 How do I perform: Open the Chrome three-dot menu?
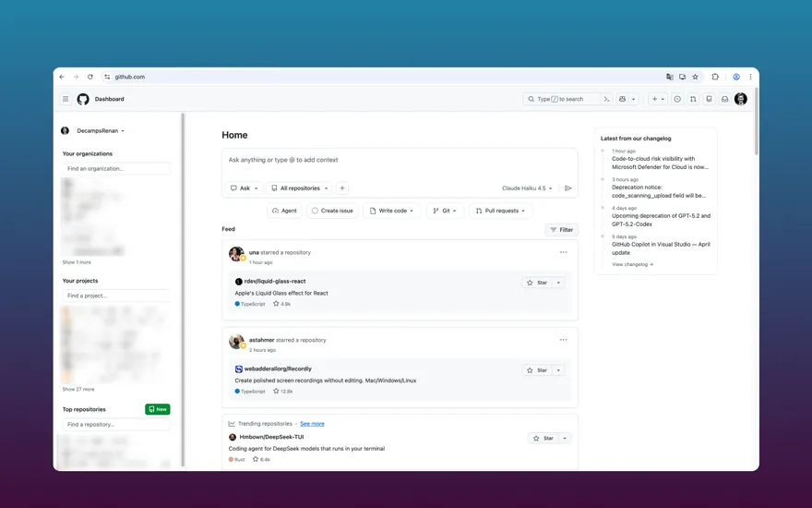pos(750,77)
